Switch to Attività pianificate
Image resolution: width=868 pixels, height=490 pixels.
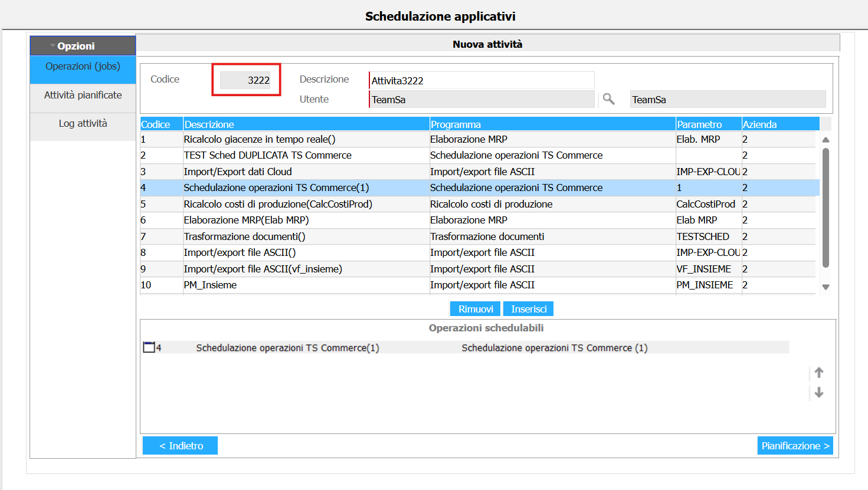point(83,96)
